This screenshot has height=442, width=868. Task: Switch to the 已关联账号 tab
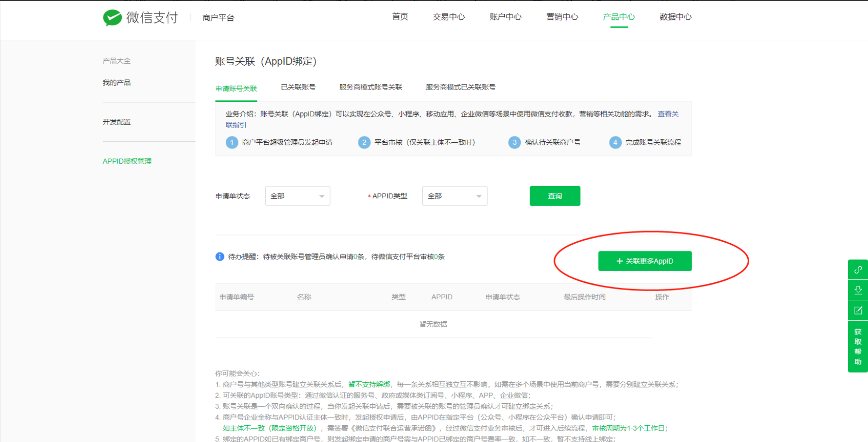298,87
